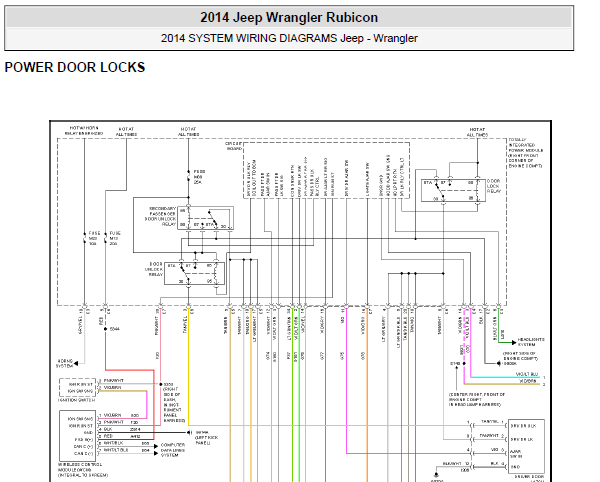The height and width of the screenshot is (482, 600).
Task: Click the 'RED' wire label at wireless module
Action: [108, 436]
